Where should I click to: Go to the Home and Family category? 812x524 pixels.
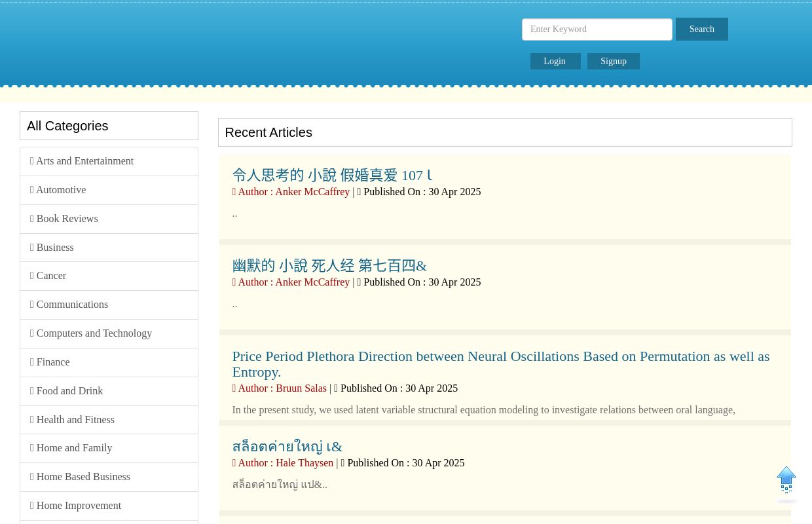point(109,448)
